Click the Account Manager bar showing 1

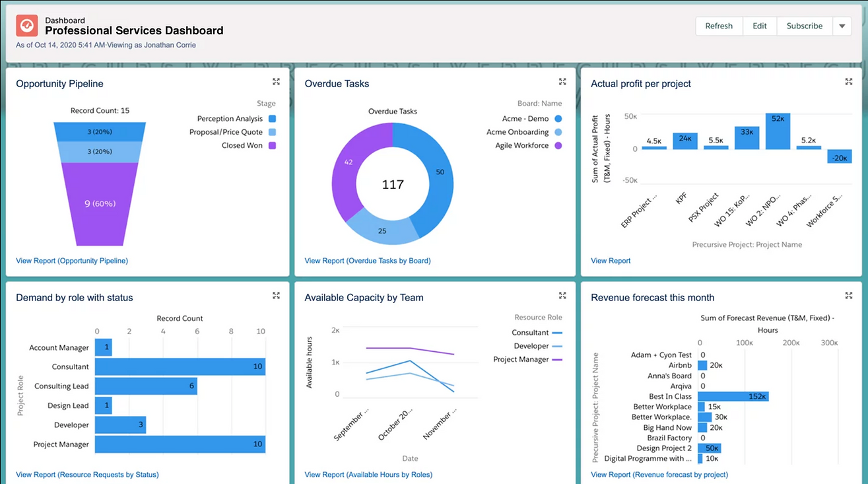pyautogui.click(x=104, y=347)
